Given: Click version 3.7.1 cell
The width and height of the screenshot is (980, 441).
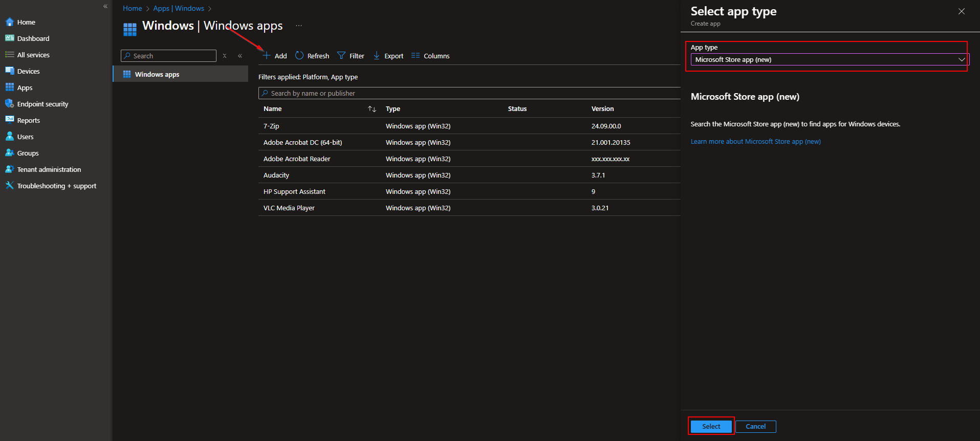Looking at the screenshot, I should [x=598, y=175].
